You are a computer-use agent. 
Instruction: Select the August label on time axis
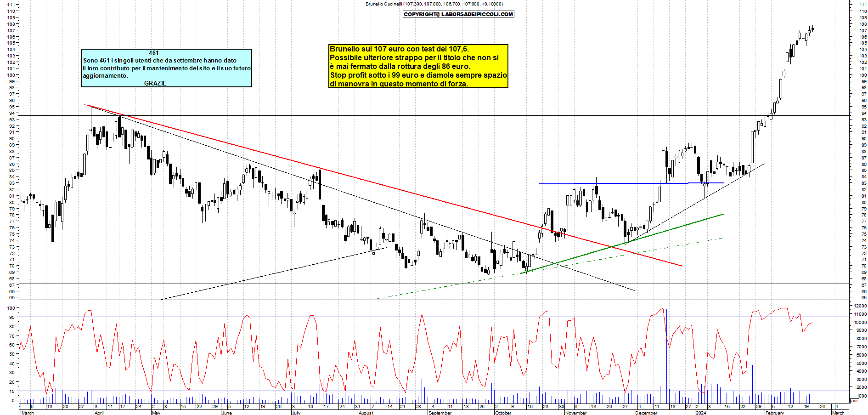point(366,413)
